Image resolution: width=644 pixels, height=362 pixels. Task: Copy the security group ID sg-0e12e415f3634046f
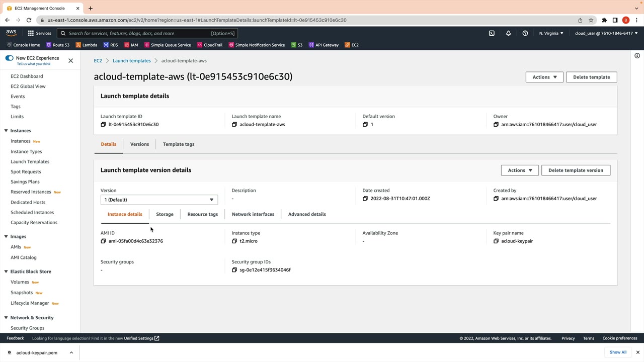(x=234, y=270)
